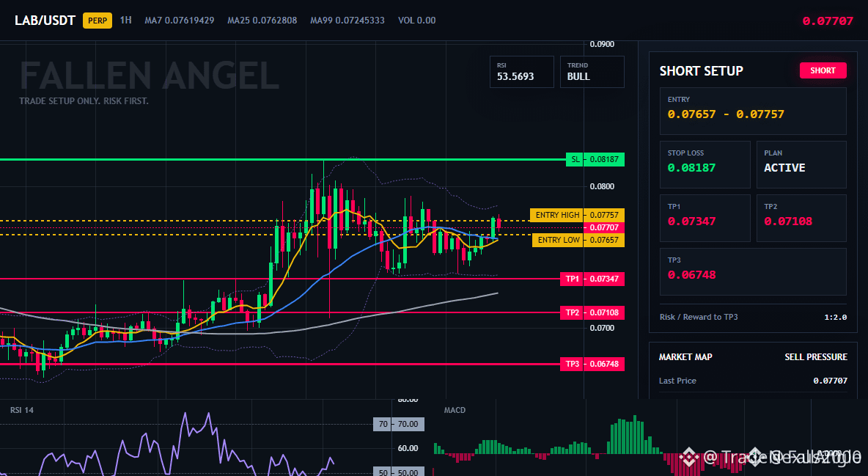This screenshot has width=868, height=476.
Task: Click the Risk / Reward to TP3 row
Action: pos(753,317)
